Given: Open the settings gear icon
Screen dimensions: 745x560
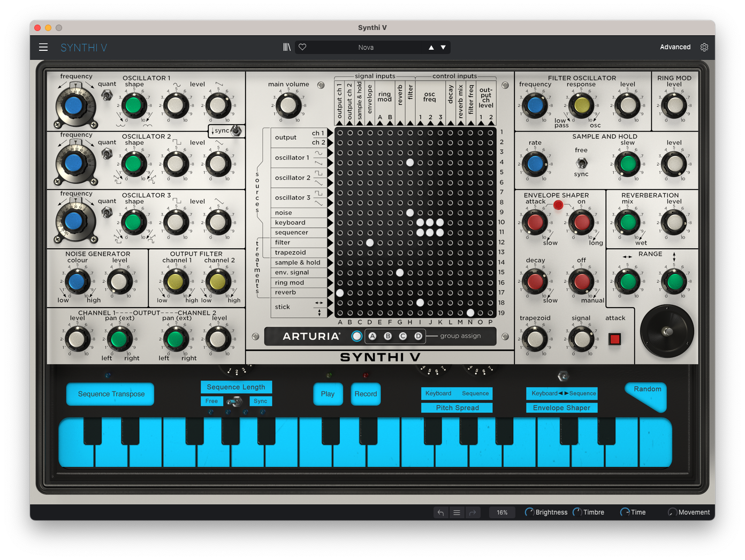Looking at the screenshot, I should 704,47.
